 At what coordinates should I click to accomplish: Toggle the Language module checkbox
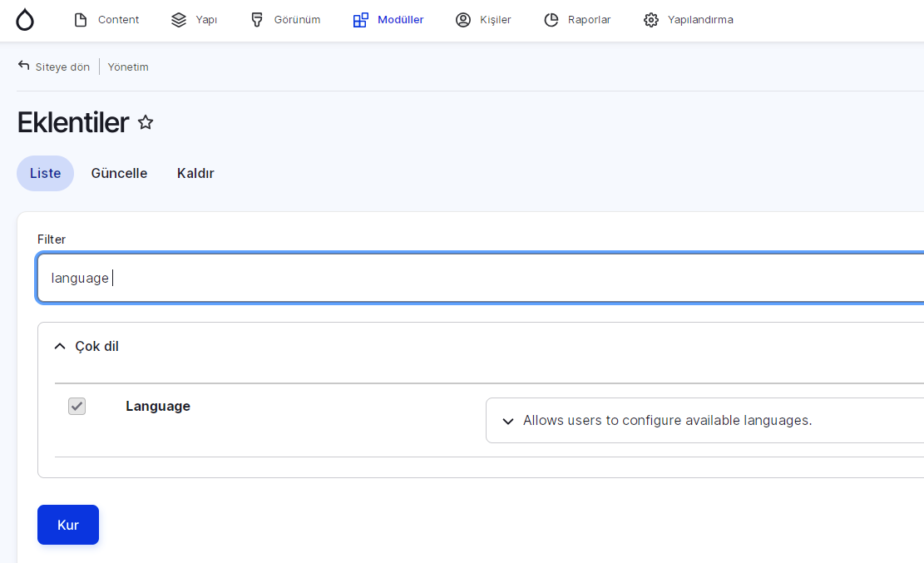[77, 406]
